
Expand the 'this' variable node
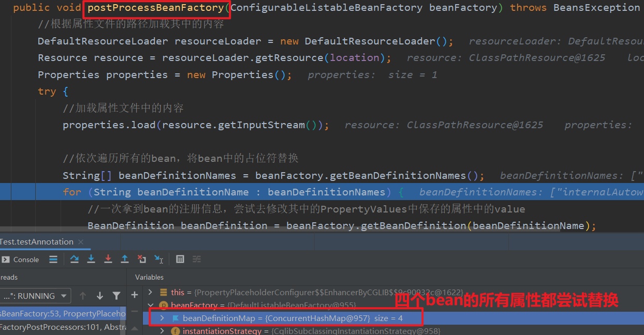151,292
